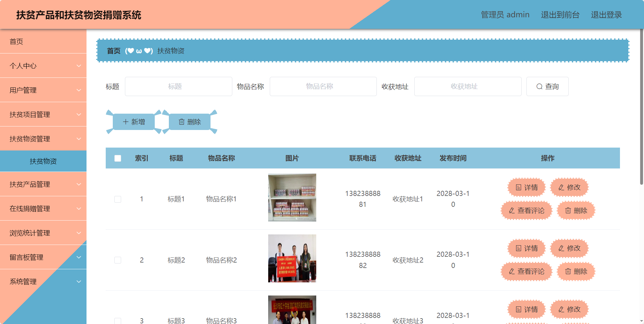Click 修改 pencil icon in row 标题1

click(x=561, y=187)
